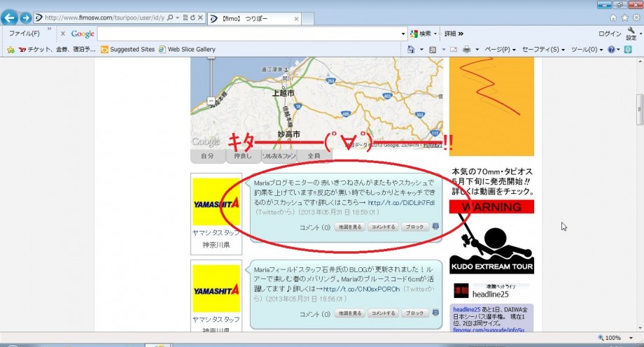The height and width of the screenshot is (347, 644).
Task: Click the map zoom-out minus button
Action: tap(211, 101)
